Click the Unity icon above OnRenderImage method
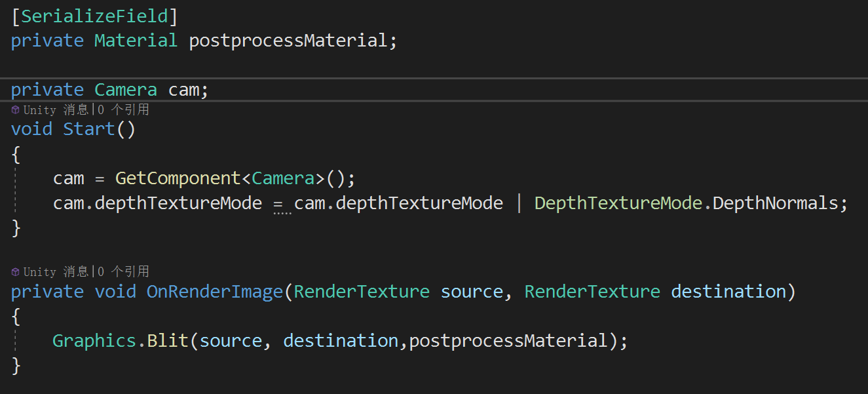The image size is (868, 394). click(x=15, y=271)
